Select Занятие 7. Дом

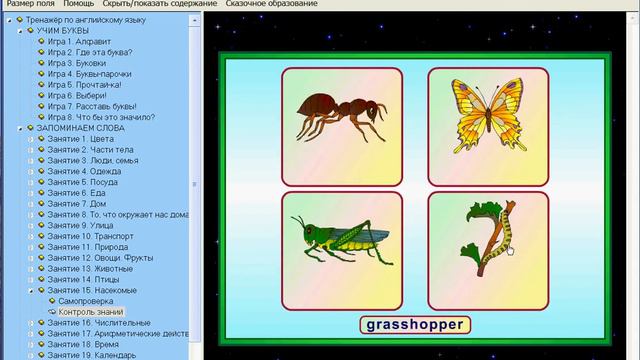point(77,204)
